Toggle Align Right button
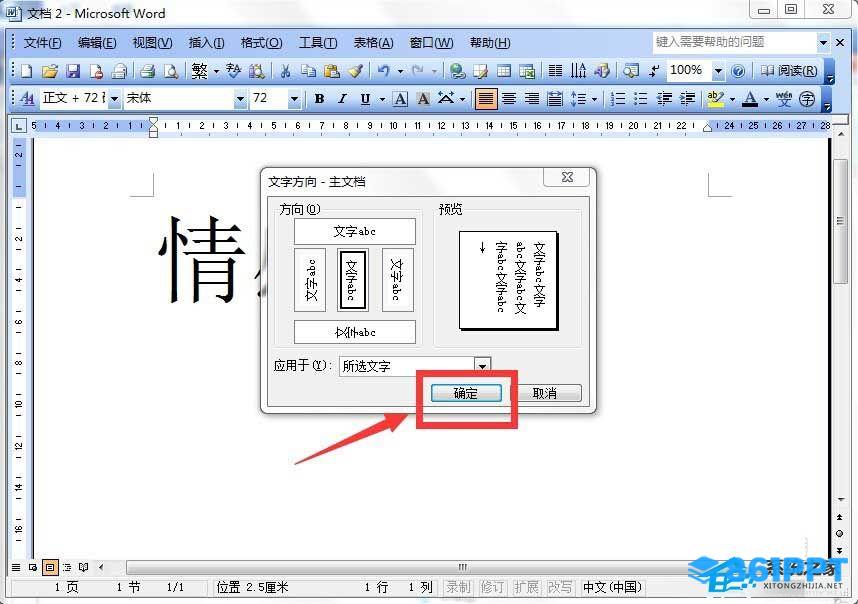This screenshot has height=604, width=858. coord(532,99)
